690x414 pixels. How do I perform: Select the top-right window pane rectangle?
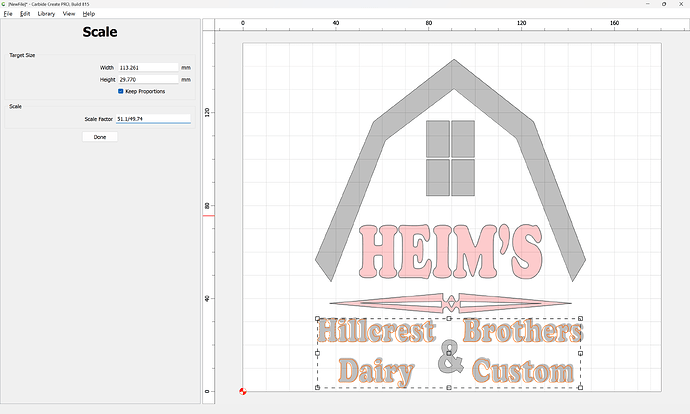click(x=463, y=139)
